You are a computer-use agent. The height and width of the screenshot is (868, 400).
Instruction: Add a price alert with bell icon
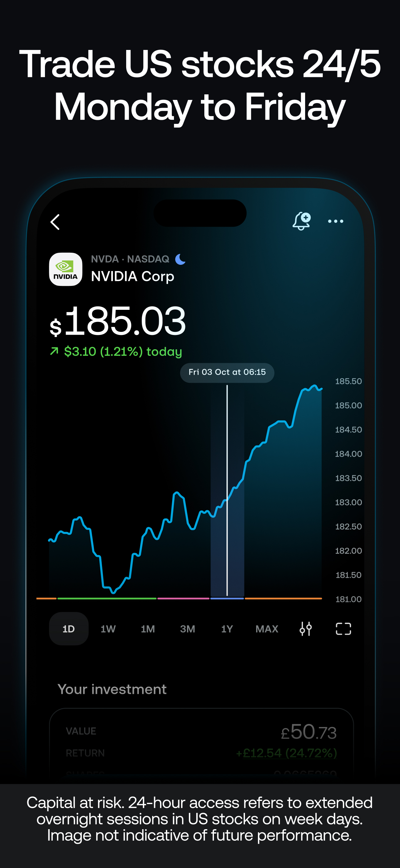[301, 221]
